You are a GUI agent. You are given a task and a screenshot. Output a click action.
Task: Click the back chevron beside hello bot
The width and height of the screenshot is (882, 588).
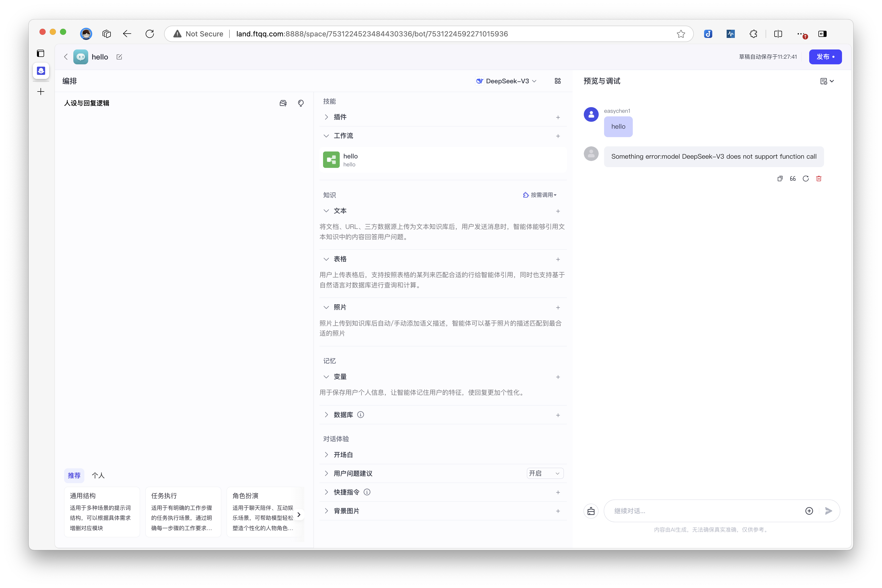click(x=66, y=57)
